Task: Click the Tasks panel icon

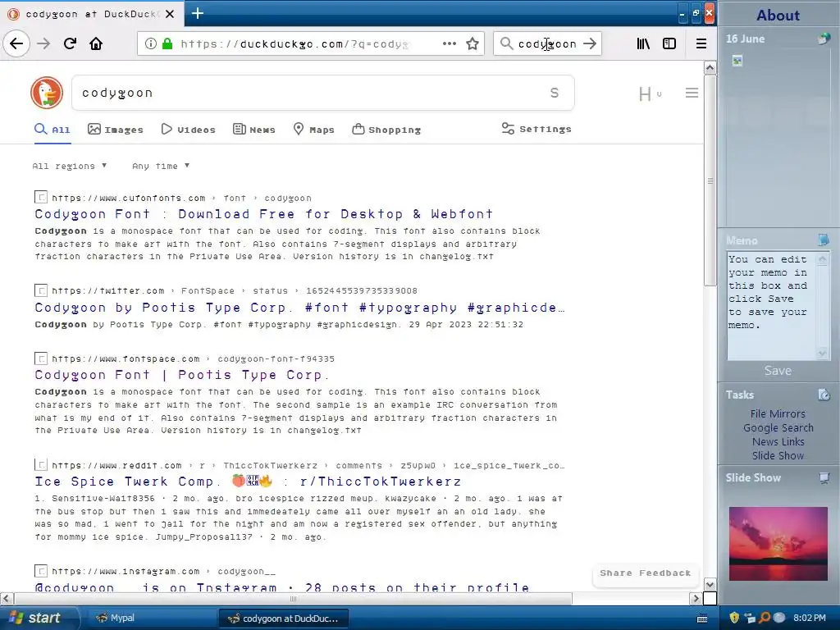Action: (824, 395)
